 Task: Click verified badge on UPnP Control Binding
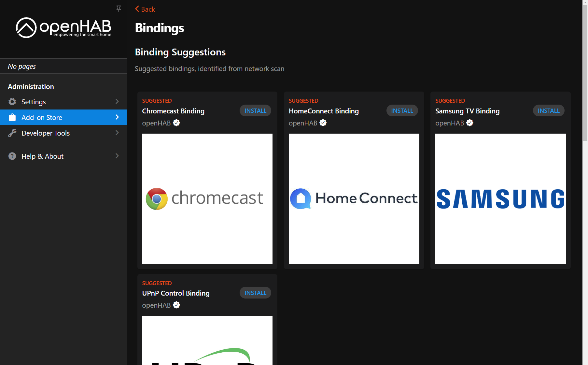tap(176, 305)
